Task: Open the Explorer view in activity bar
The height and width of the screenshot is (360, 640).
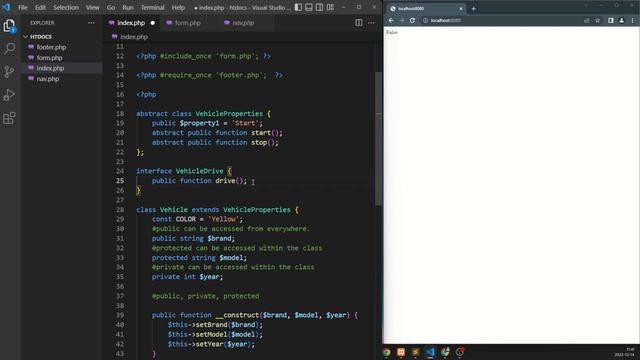Action: coord(9,26)
